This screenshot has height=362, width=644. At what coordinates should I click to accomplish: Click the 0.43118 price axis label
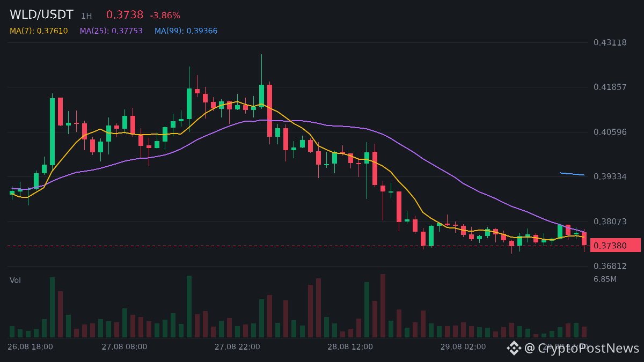point(610,42)
